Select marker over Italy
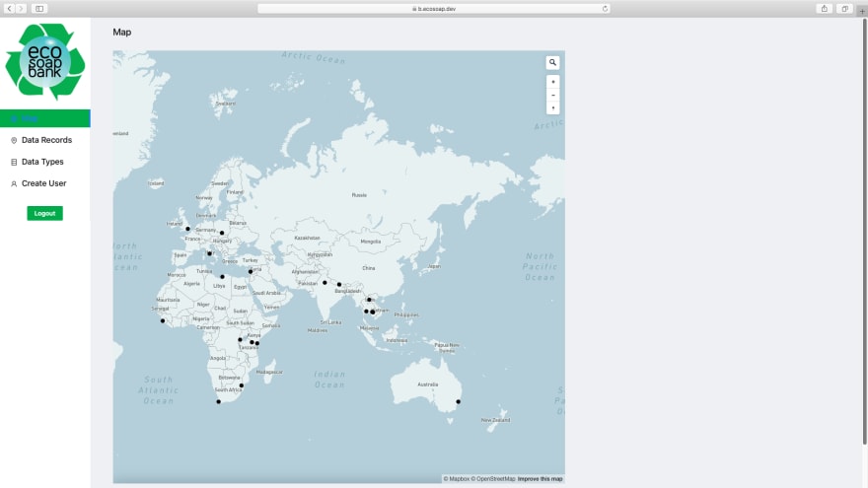Screen dimensions: 868x488 [x=209, y=254]
